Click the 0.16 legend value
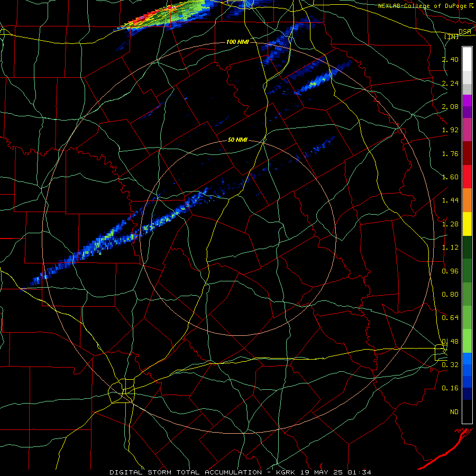 point(450,388)
